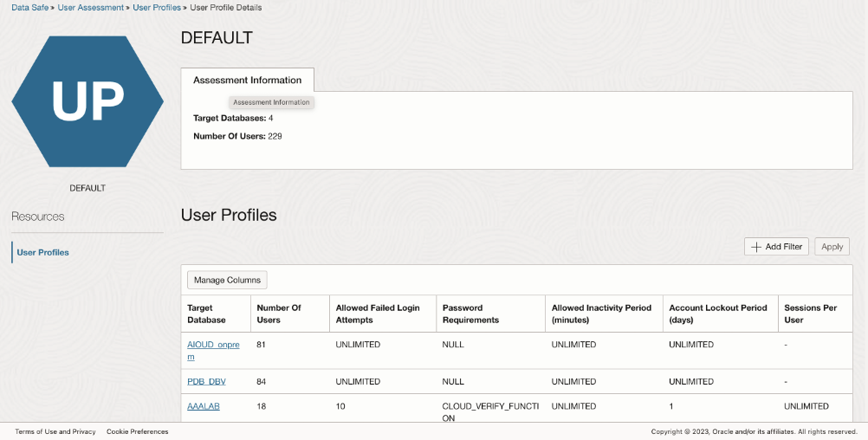Click Terms of Use and Privacy
This screenshot has height=440, width=868.
coord(55,431)
